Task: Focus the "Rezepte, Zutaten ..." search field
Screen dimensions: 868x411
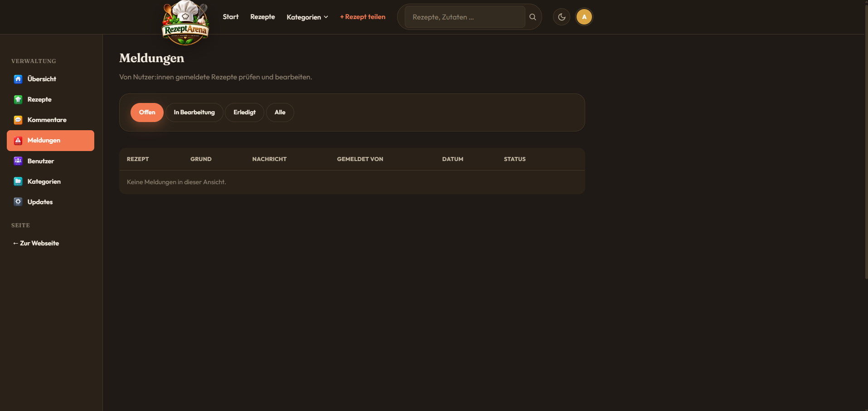Action: (x=465, y=17)
